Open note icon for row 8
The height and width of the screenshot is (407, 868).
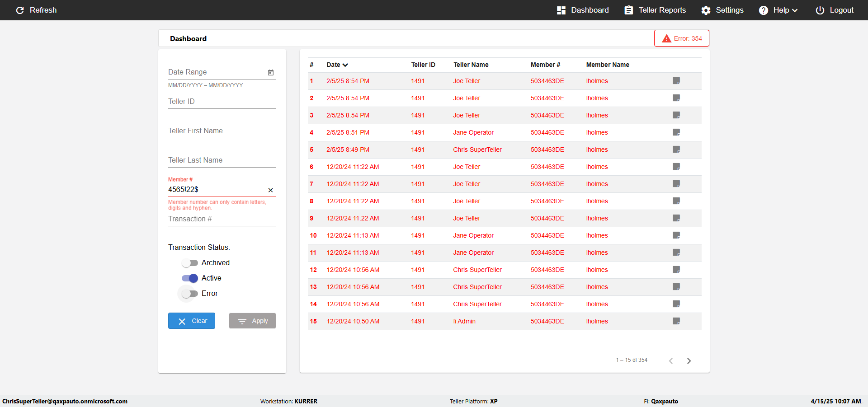(x=676, y=201)
